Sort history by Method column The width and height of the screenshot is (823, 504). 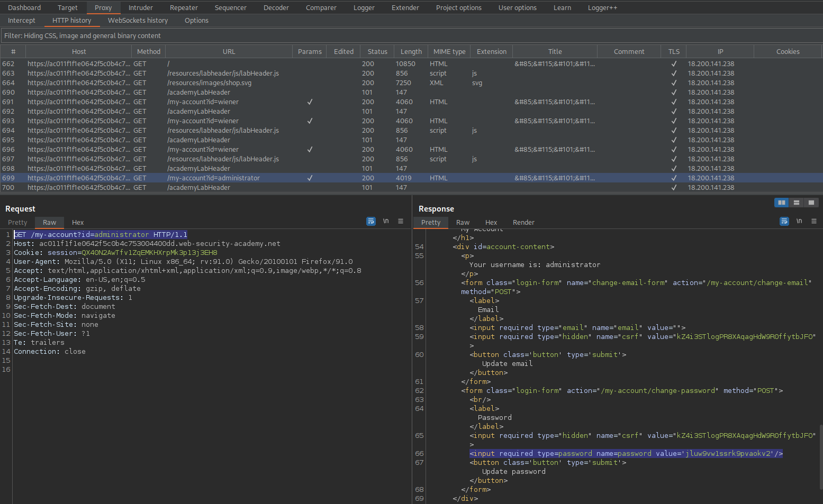[x=149, y=51]
